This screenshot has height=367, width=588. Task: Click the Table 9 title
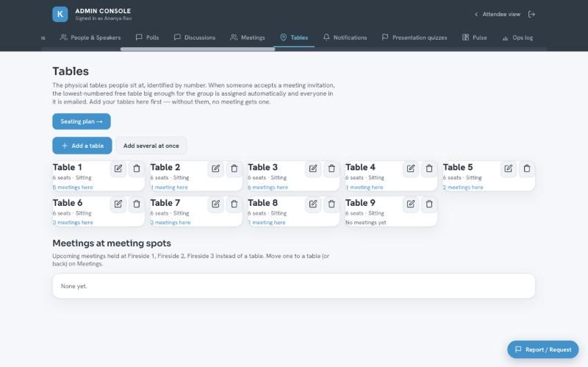[360, 203]
